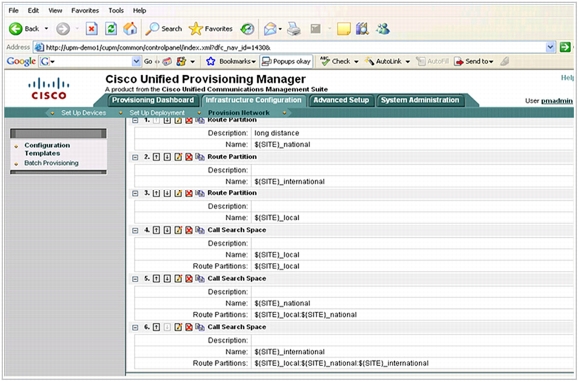
Task: Copy Call Search Space item 6
Action: (x=200, y=327)
